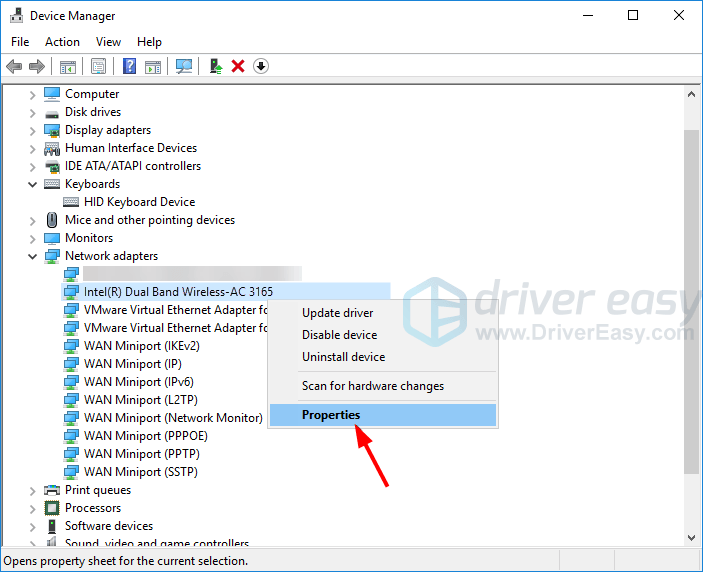Open the View menu
Screen dimensions: 703x572
108,42
